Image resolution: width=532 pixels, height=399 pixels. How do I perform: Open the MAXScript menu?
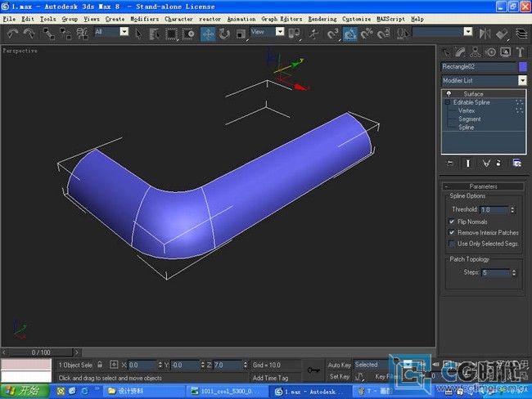click(x=390, y=19)
